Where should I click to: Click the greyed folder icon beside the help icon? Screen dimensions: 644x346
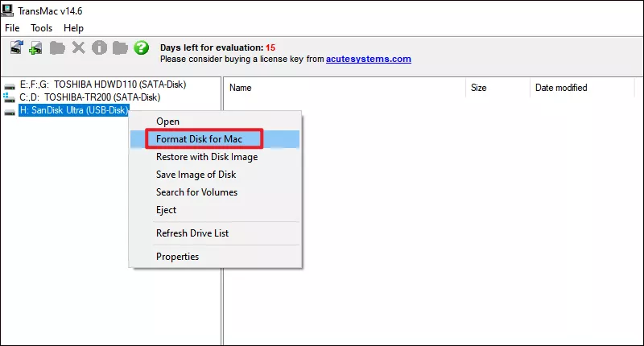pos(120,47)
